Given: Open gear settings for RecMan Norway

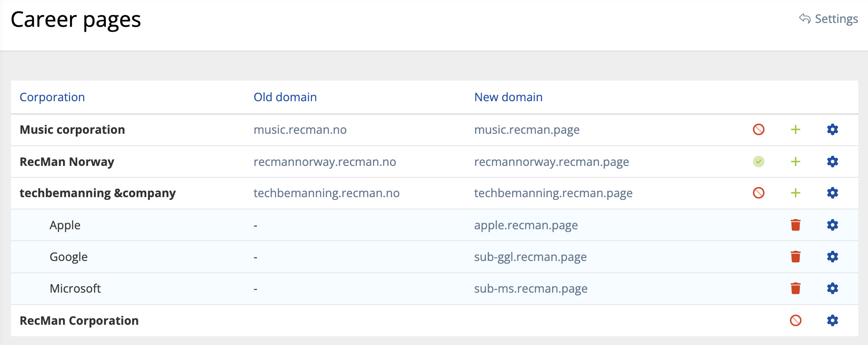Looking at the screenshot, I should click(x=832, y=161).
